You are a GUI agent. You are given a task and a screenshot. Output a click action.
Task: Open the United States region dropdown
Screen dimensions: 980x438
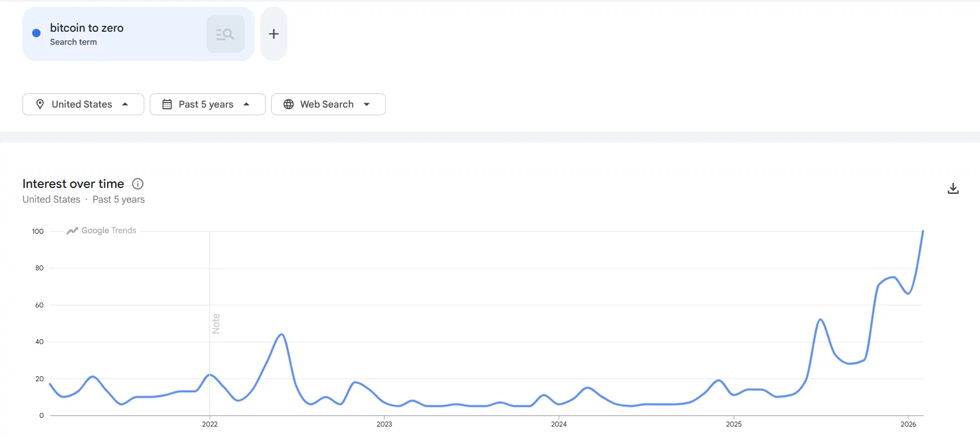(x=83, y=104)
